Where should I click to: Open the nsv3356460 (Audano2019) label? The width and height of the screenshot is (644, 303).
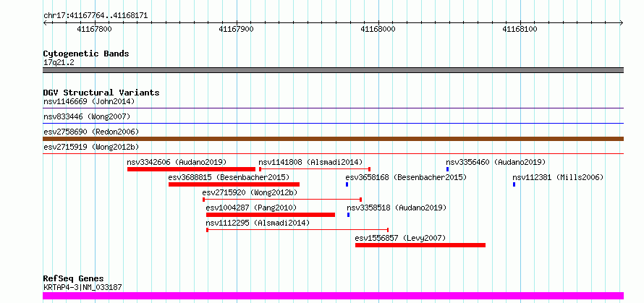496,162
